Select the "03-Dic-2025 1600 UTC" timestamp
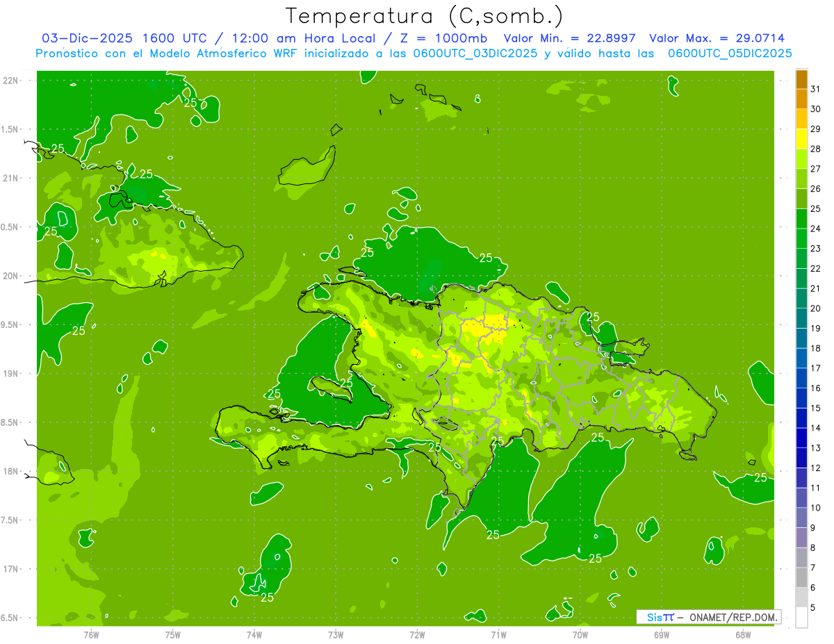 tap(124, 38)
